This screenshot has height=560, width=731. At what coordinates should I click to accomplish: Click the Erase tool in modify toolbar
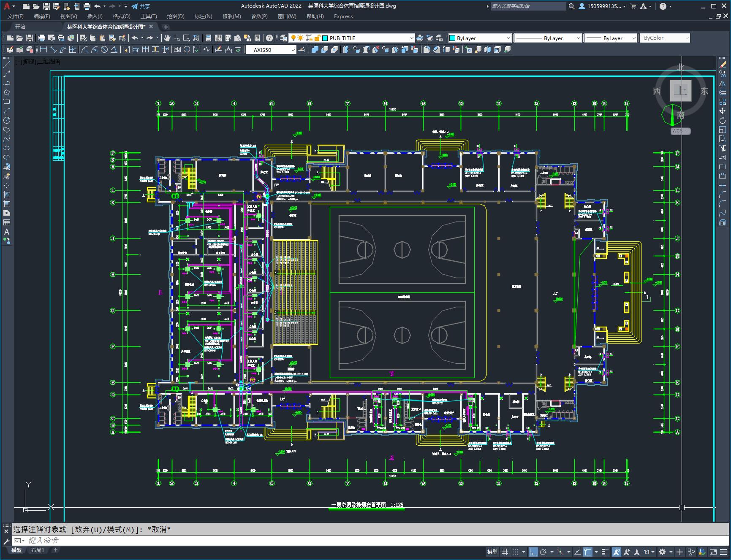pyautogui.click(x=723, y=65)
